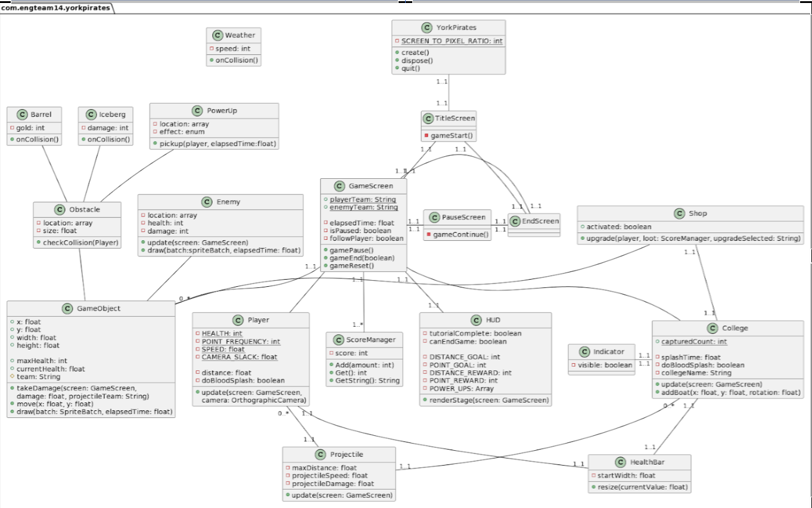This screenshot has width=812, height=508.
Task: Click the red square icon beside gameStart()
Action: (426, 136)
